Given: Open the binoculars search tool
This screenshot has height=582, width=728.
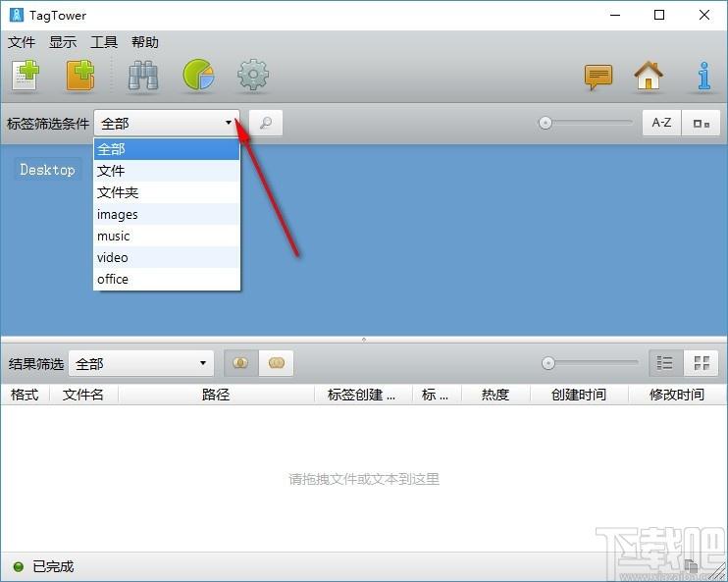Looking at the screenshot, I should pyautogui.click(x=143, y=77).
